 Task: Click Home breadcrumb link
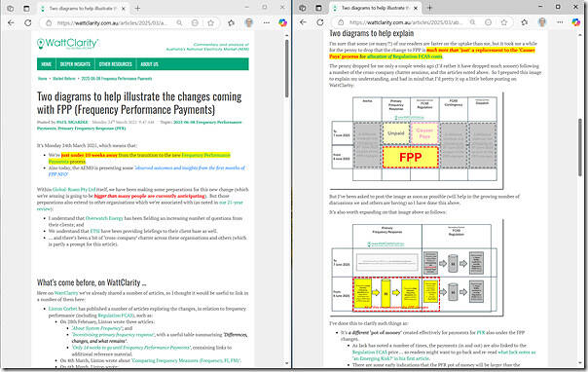coord(43,79)
